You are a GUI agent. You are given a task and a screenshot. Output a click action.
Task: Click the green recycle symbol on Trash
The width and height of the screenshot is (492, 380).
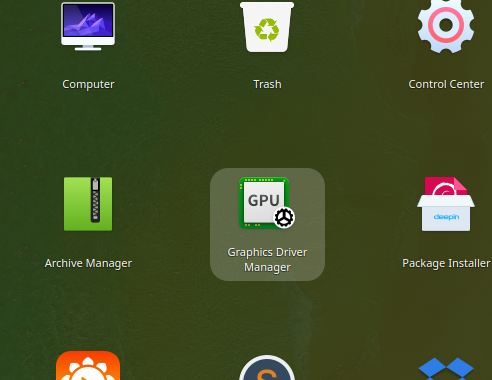click(267, 30)
